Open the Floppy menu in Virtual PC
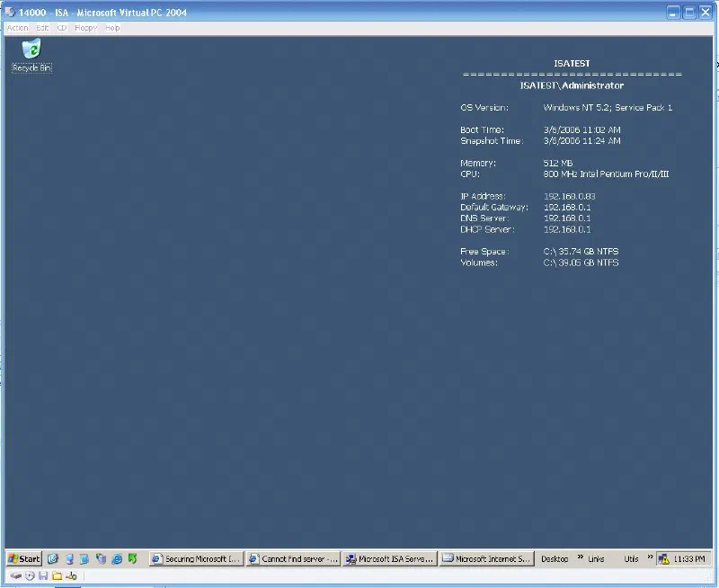The width and height of the screenshot is (719, 588). [85, 28]
